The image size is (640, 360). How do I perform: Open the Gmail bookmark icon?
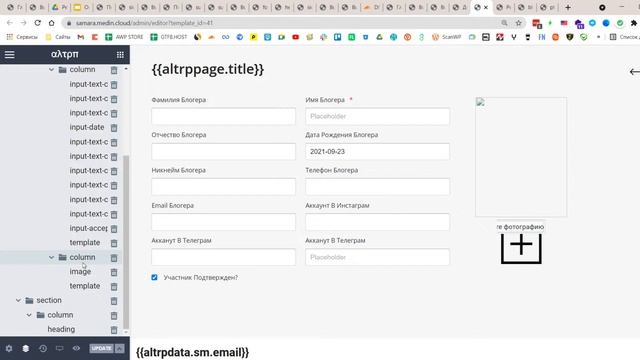(81, 37)
